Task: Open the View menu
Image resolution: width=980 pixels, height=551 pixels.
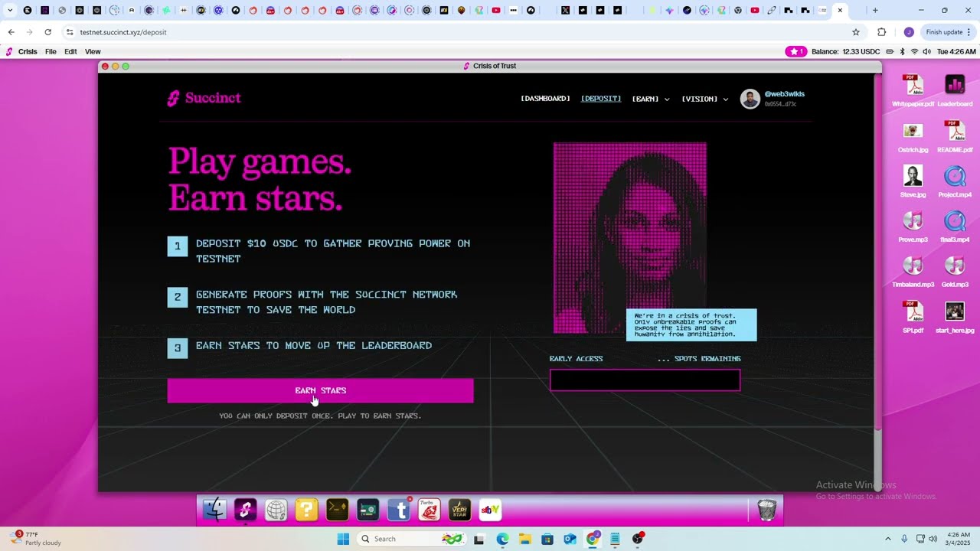Action: click(x=93, y=51)
